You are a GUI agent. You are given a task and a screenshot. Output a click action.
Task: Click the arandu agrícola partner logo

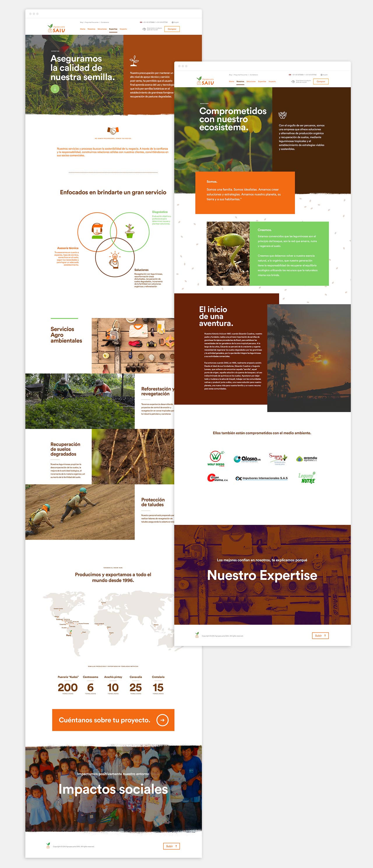click(x=307, y=459)
